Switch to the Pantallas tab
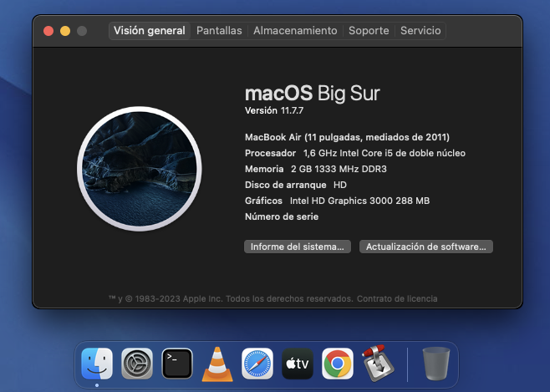 coord(219,31)
